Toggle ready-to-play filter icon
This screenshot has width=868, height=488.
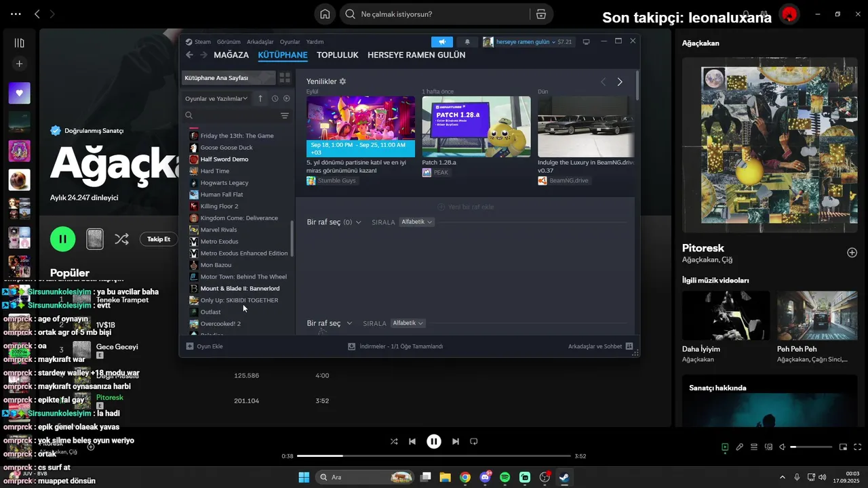point(287,98)
